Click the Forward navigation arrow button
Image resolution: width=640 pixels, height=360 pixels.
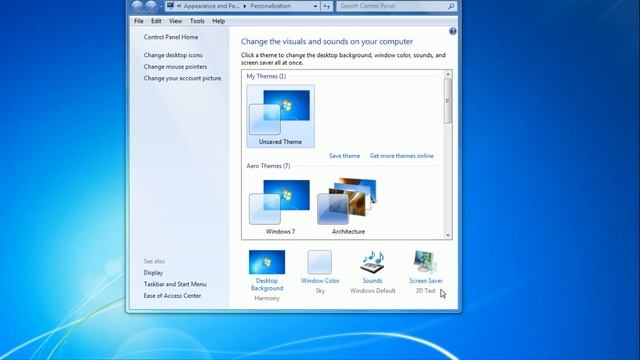pos(151,5)
